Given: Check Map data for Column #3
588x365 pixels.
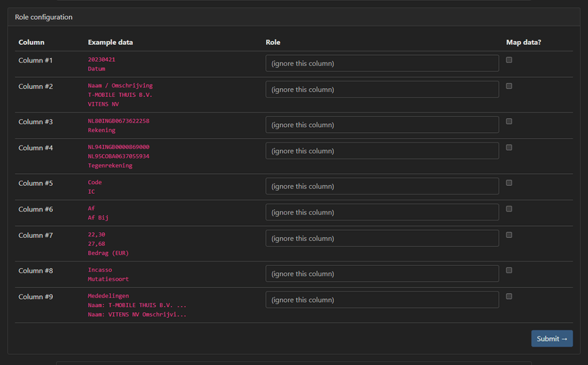Looking at the screenshot, I should pyautogui.click(x=509, y=121).
